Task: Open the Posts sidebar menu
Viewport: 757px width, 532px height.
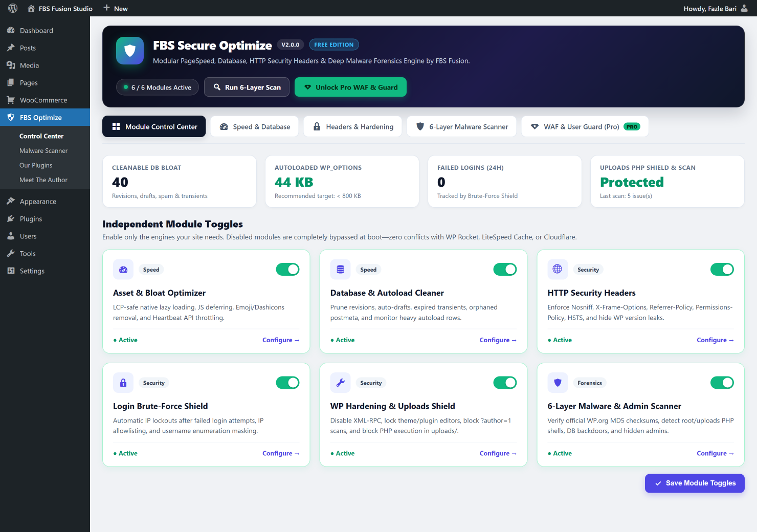Action: click(45, 48)
